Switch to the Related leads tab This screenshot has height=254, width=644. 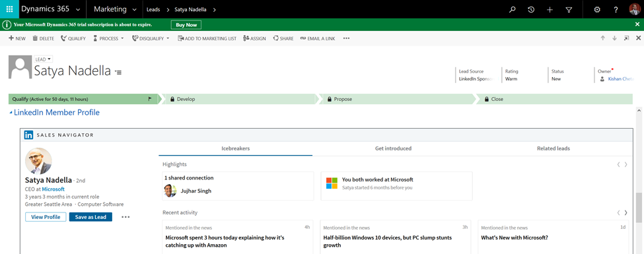554,148
